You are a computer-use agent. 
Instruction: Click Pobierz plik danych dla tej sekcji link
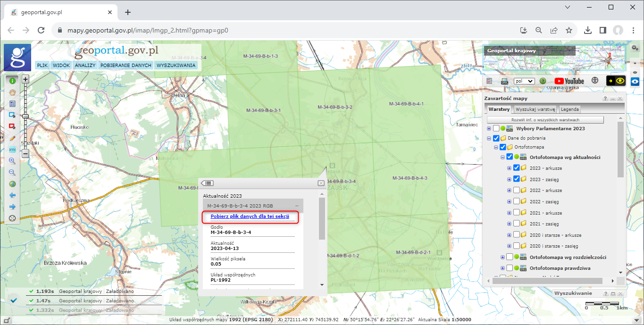point(250,217)
